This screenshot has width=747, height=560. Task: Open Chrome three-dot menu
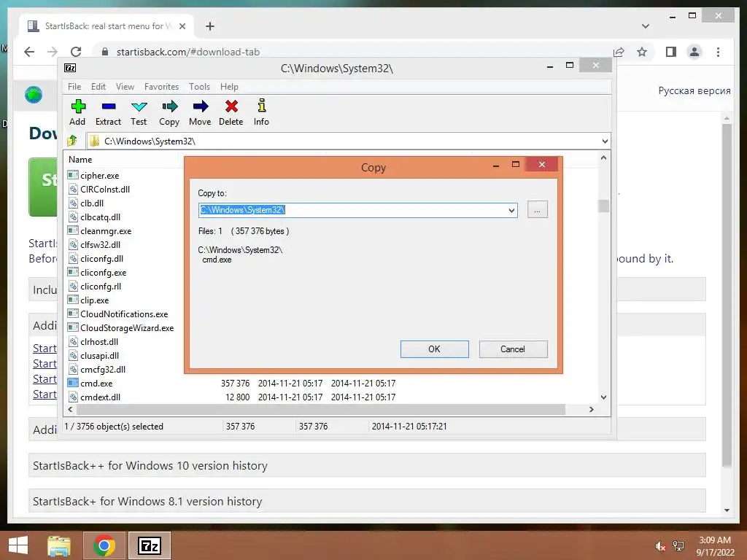tap(718, 52)
